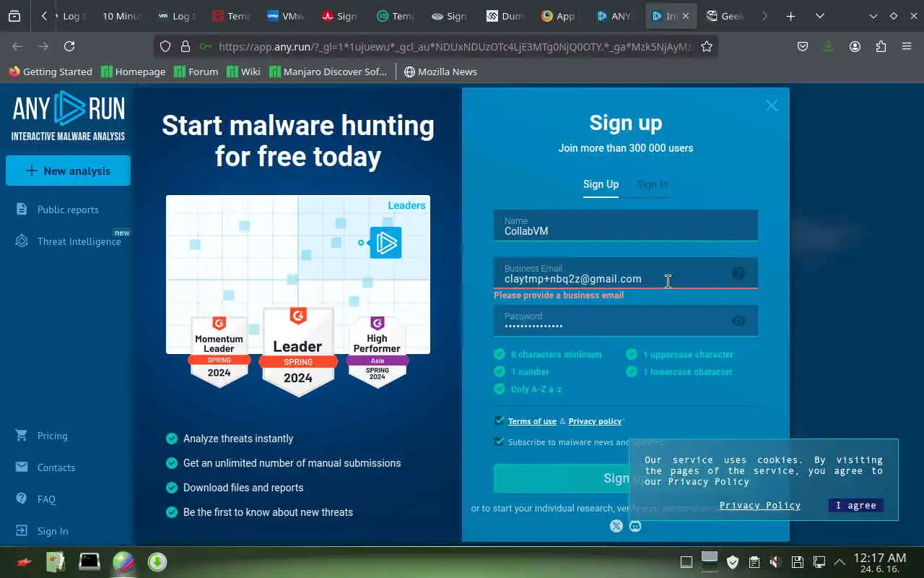The height and width of the screenshot is (578, 924).
Task: Sign up with Discord icon
Action: click(635, 526)
